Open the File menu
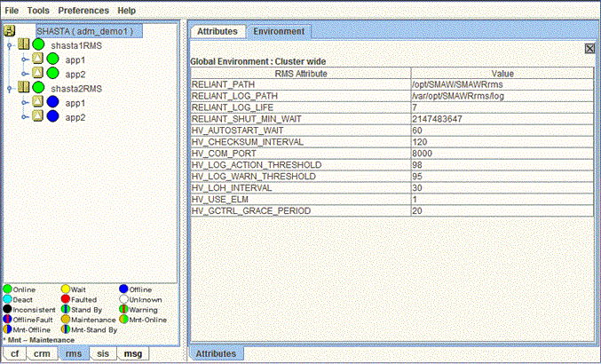The image size is (601, 364). [x=12, y=10]
